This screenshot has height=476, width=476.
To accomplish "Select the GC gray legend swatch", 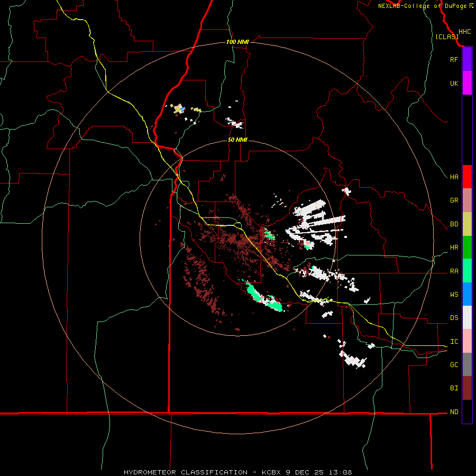I will coord(467,364).
